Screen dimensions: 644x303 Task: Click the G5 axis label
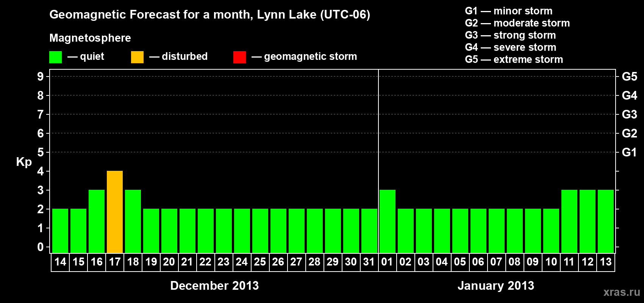point(630,77)
